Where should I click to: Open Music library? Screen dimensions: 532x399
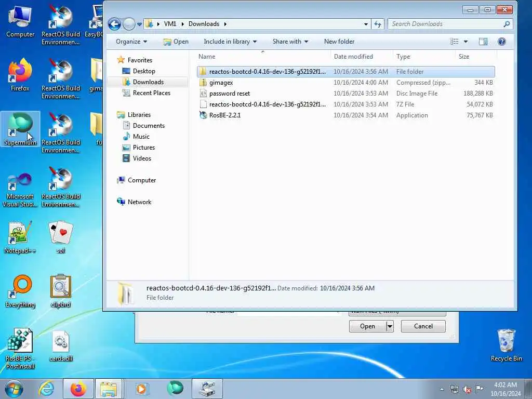(x=141, y=137)
